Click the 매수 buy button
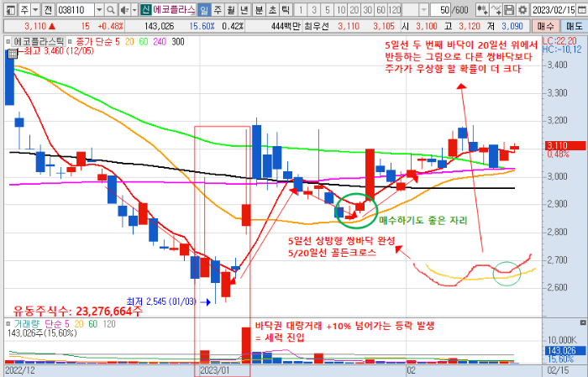 click(x=546, y=26)
